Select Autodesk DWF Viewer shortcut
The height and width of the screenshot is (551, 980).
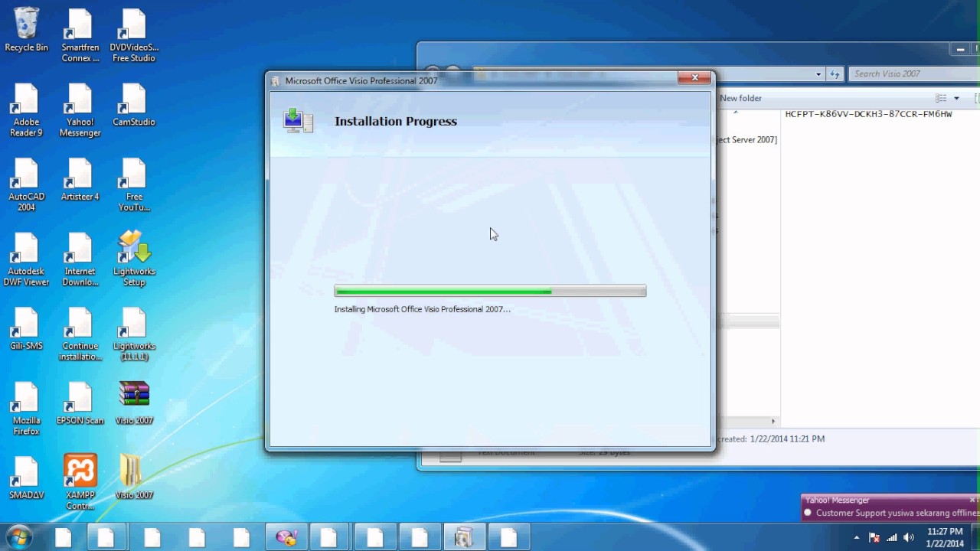26,259
